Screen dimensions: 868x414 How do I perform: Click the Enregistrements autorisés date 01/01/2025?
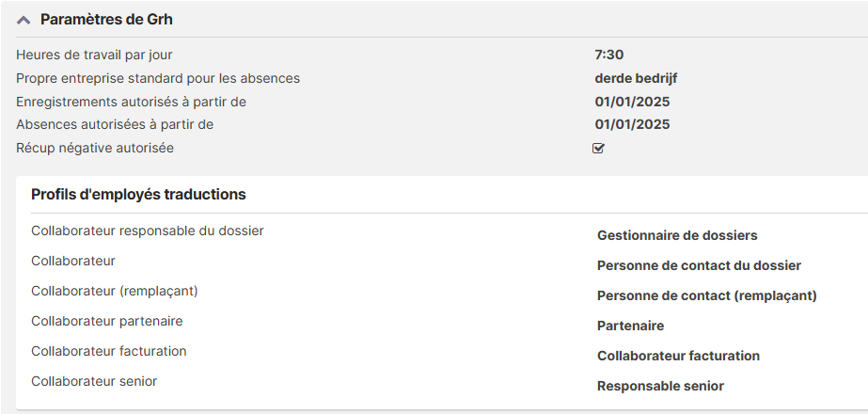[632, 102]
